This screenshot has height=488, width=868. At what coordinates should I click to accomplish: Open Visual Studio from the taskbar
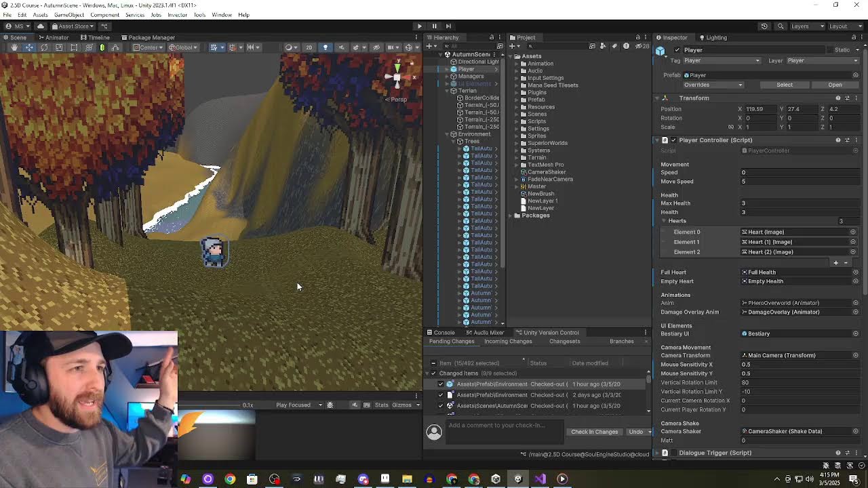(x=540, y=479)
